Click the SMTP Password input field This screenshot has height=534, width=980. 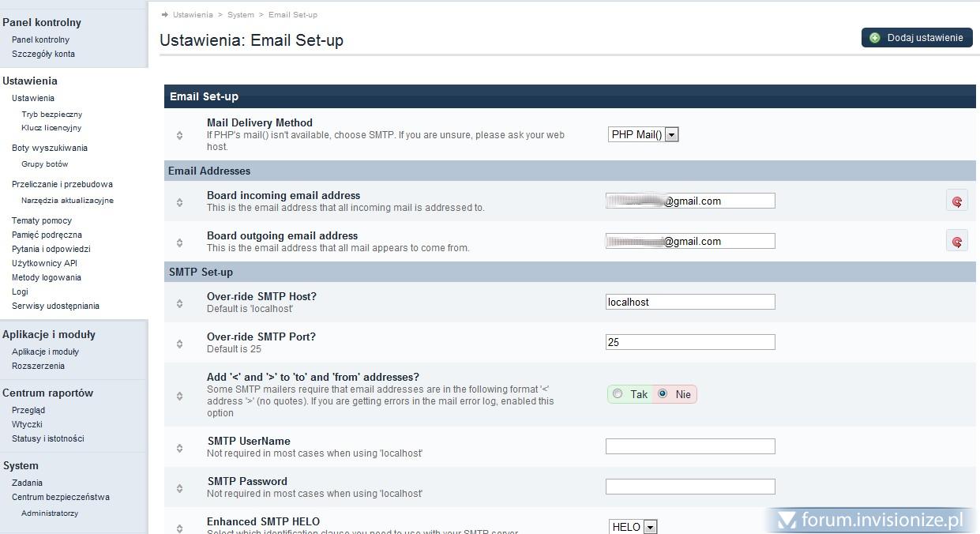(x=690, y=487)
